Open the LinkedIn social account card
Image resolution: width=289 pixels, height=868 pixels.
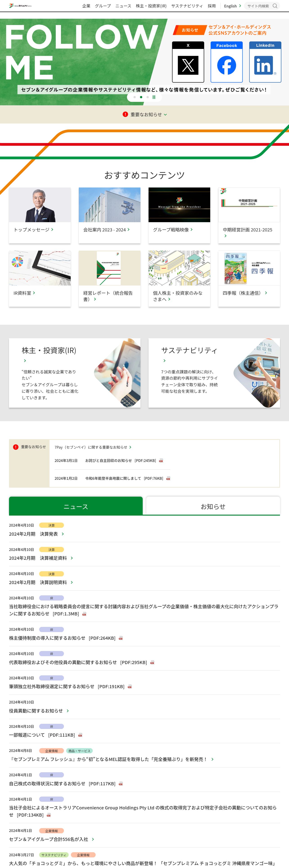(265, 62)
